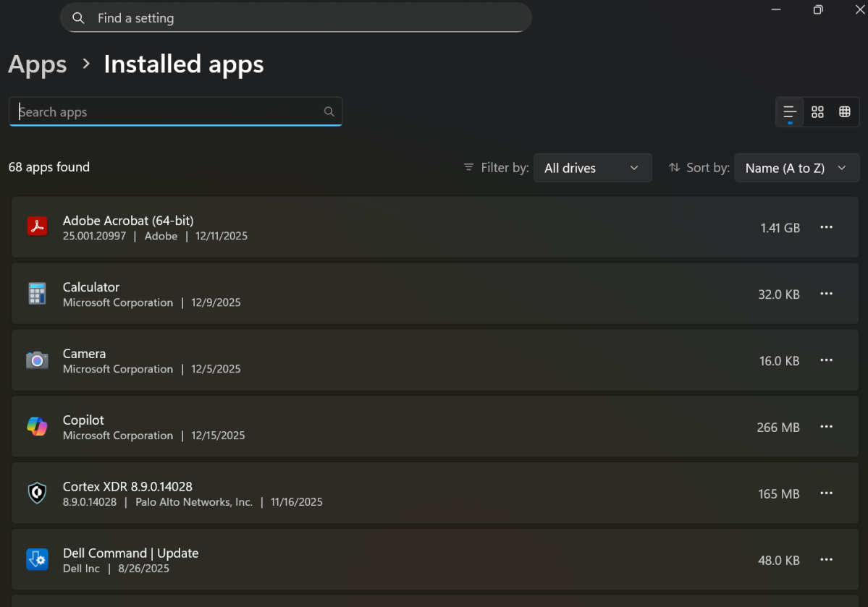Click the magnifier icon in Search apps
The width and height of the screenshot is (868, 607).
coord(329,111)
